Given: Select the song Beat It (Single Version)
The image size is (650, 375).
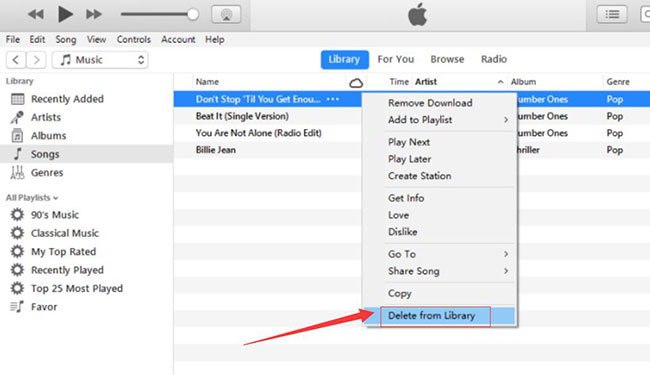Looking at the screenshot, I should click(x=242, y=116).
